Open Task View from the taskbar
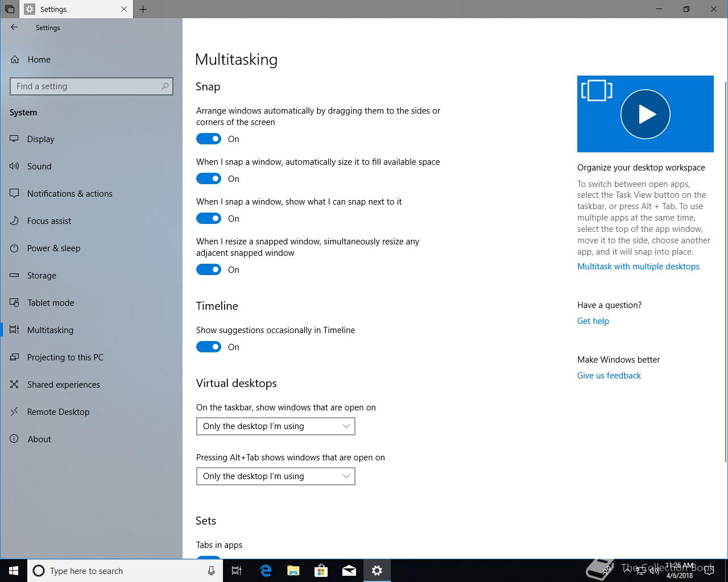The width and height of the screenshot is (728, 582). pos(237,571)
